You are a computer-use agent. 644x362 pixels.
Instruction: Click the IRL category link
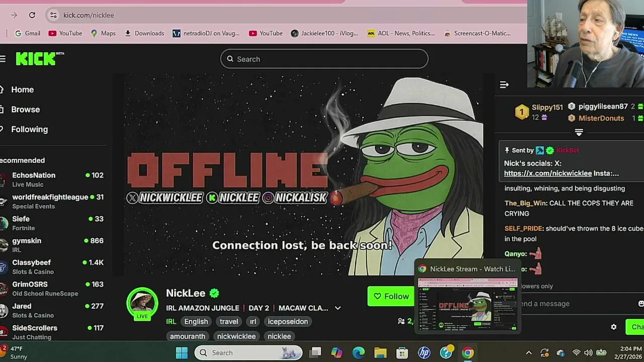(x=171, y=321)
